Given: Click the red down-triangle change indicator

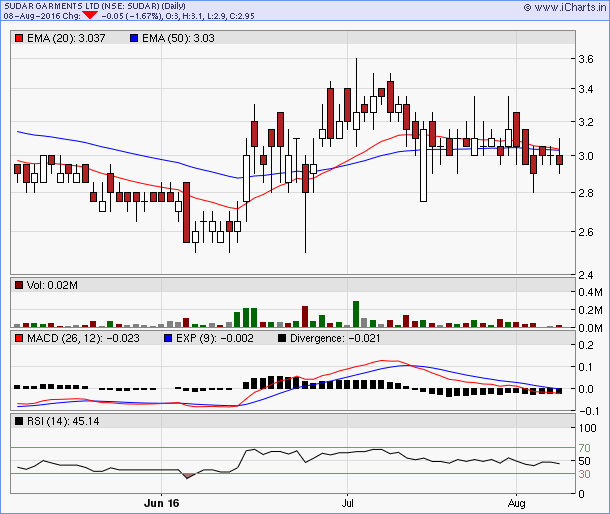Looking at the screenshot, I should point(90,16).
